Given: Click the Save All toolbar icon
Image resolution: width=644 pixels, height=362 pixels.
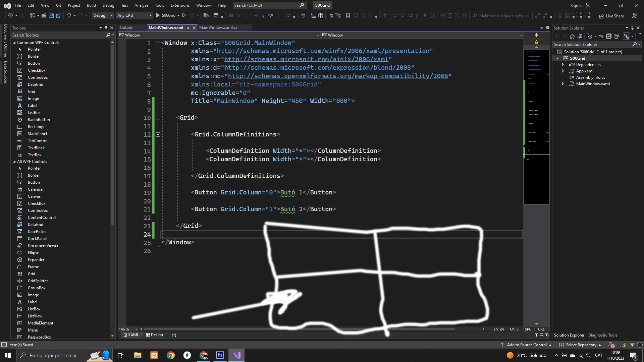Looking at the screenshot, I should point(58,15).
